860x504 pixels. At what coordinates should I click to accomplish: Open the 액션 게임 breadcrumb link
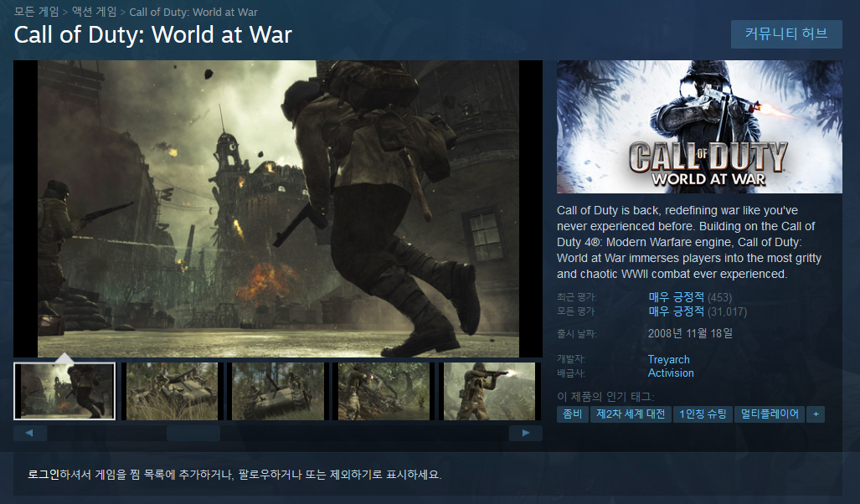click(x=95, y=12)
